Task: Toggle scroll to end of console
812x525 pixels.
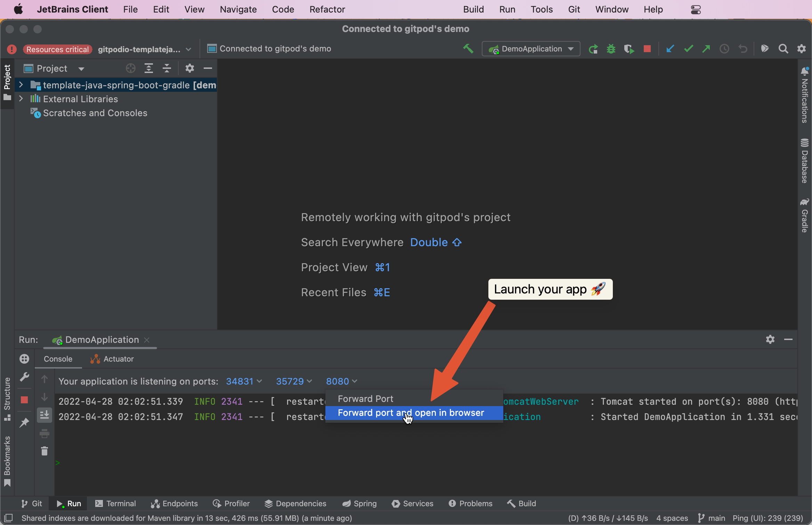Action: tap(44, 415)
